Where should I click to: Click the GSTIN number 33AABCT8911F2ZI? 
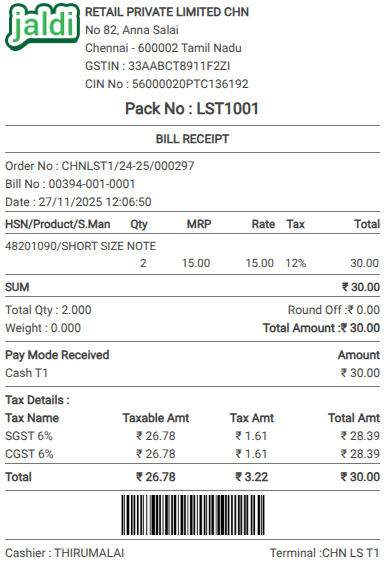(179, 66)
